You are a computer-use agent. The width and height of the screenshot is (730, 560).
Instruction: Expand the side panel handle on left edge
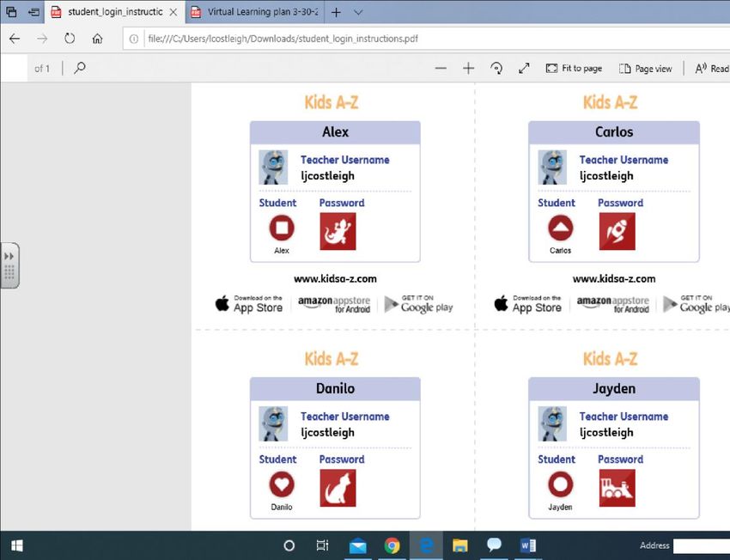point(9,265)
